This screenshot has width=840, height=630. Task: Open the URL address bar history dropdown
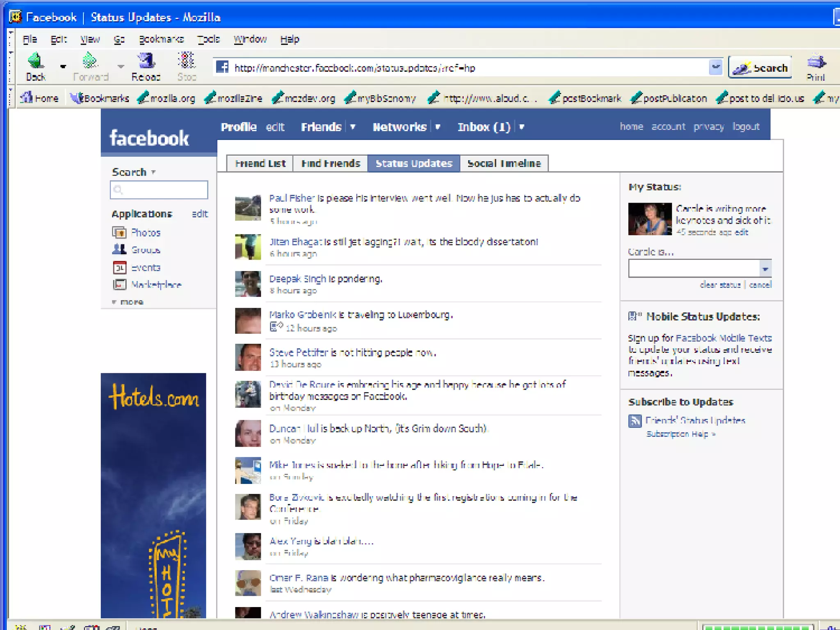point(715,67)
